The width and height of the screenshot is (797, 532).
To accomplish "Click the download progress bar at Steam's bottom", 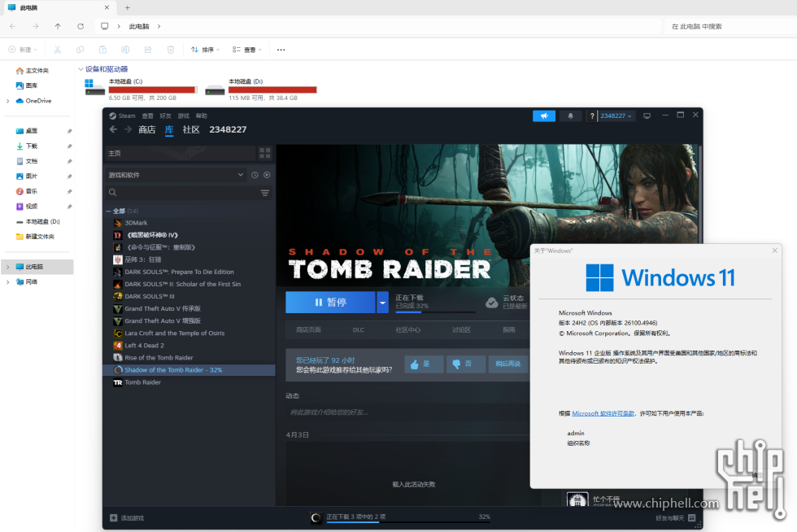I will tap(408, 521).
